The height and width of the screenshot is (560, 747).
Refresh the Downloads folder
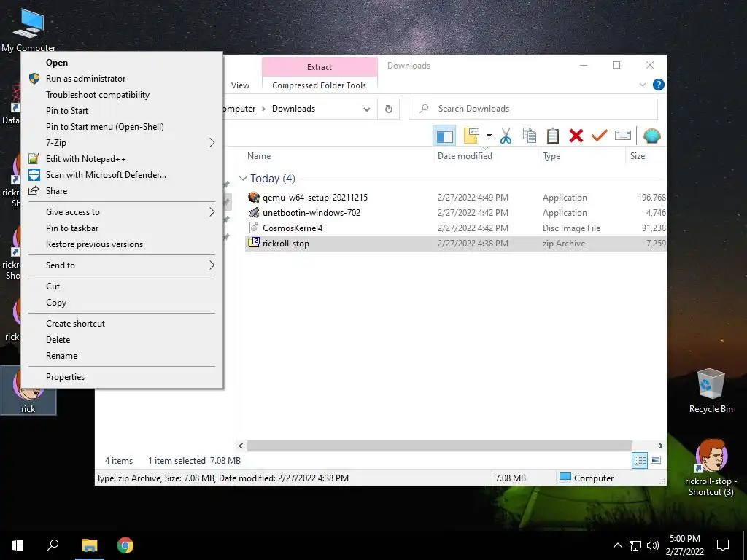coord(389,109)
